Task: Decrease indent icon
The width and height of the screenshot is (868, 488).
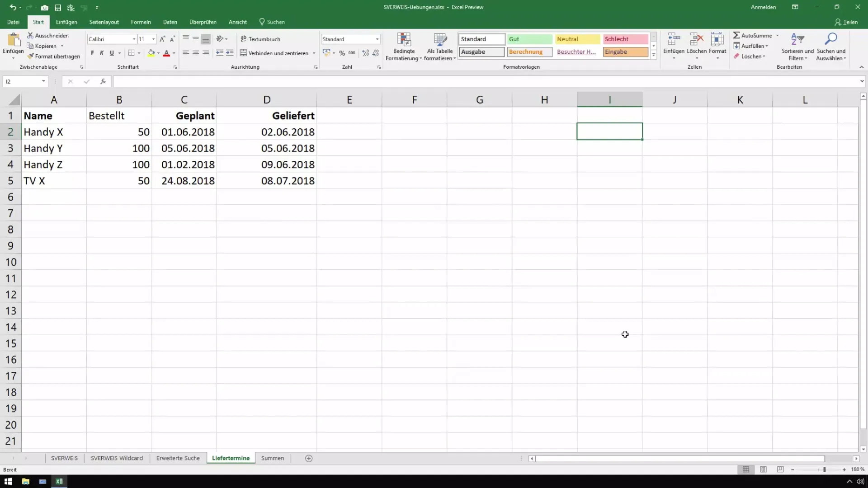Action: pyautogui.click(x=220, y=53)
